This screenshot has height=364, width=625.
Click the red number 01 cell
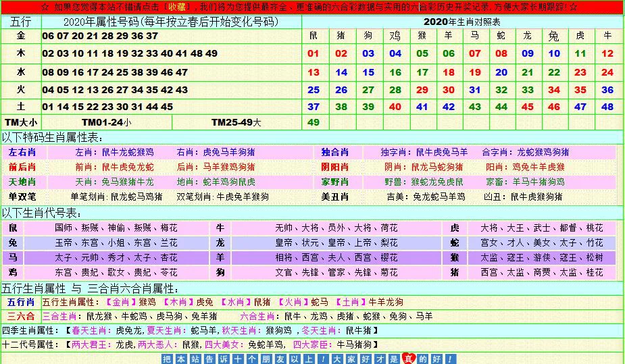(314, 53)
